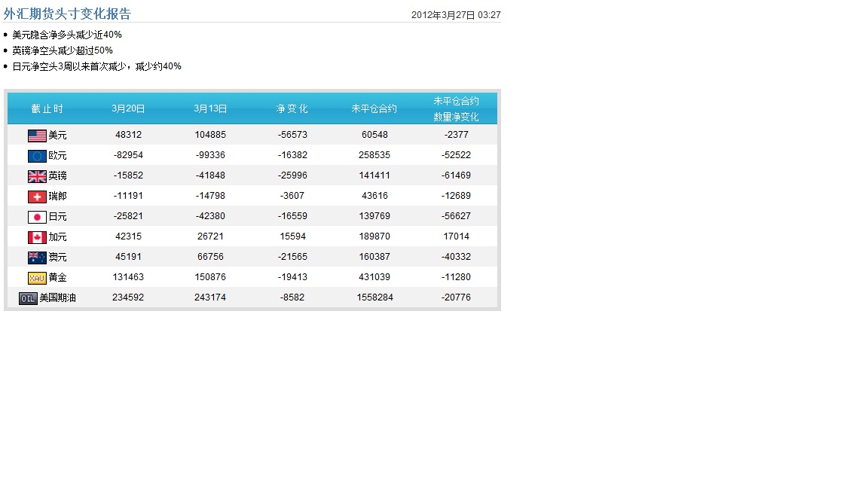The image size is (868, 488).
Task: Select bullet 美元隐含净多头减少近40%
Action: (67, 35)
